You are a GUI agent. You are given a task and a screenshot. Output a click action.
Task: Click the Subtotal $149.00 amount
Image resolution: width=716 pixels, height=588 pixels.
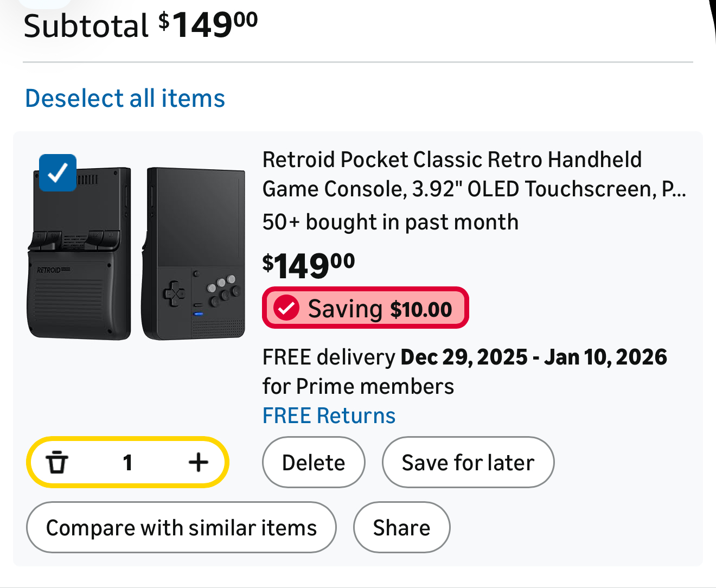[208, 25]
